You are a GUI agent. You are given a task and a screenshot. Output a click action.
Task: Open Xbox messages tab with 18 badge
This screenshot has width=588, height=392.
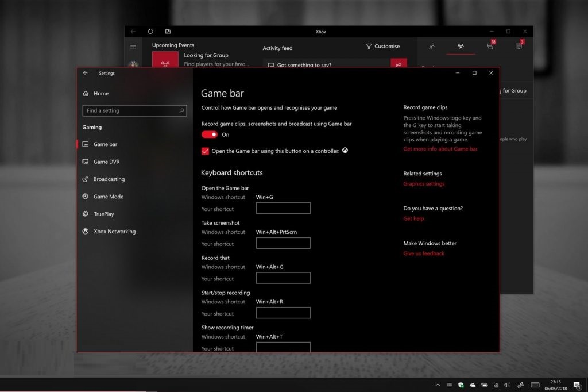[490, 46]
